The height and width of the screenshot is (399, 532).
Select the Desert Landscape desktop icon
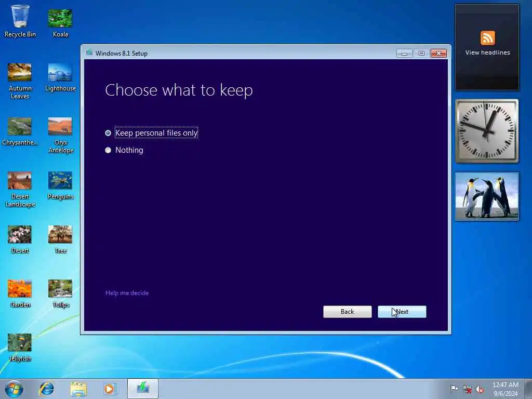[x=20, y=189]
